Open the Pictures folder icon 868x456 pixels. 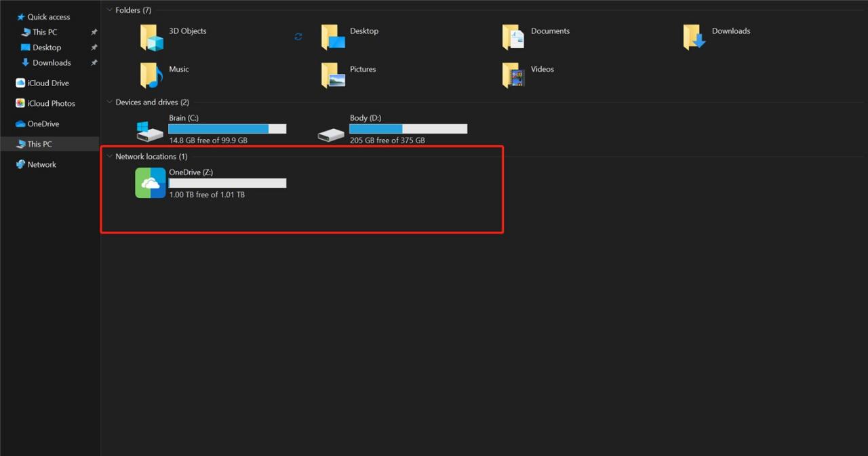coord(333,75)
